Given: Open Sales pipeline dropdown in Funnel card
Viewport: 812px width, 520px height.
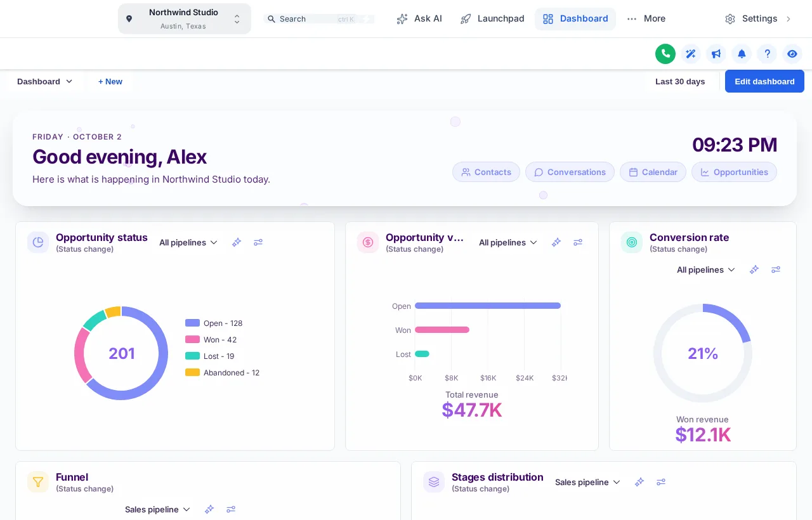Looking at the screenshot, I should pos(158,509).
